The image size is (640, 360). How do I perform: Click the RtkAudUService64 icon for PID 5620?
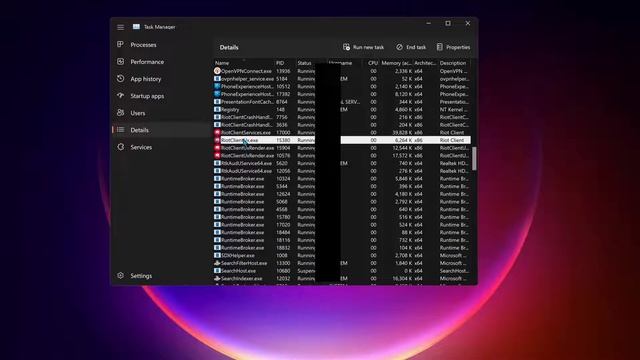point(217,163)
